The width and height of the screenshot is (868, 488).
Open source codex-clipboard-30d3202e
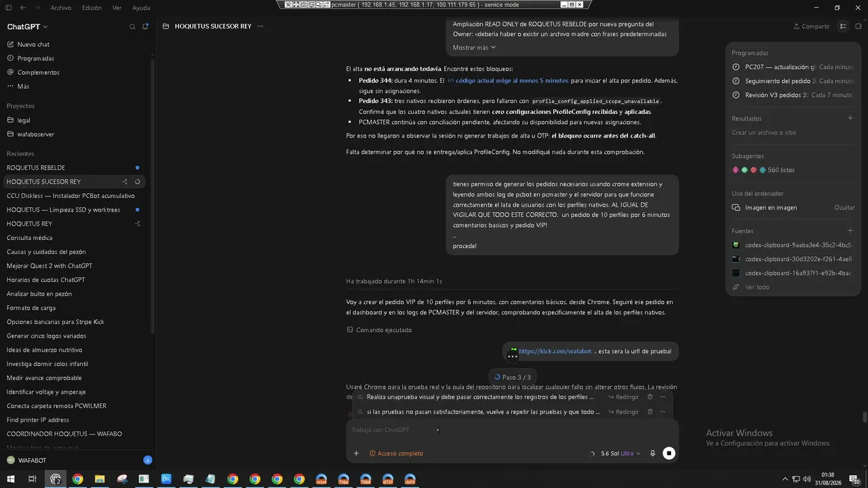(x=794, y=259)
